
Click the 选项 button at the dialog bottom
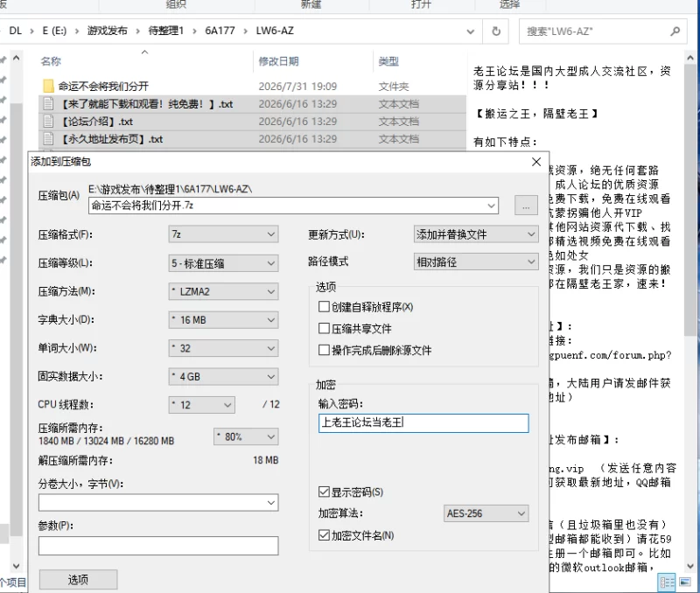coord(78,580)
